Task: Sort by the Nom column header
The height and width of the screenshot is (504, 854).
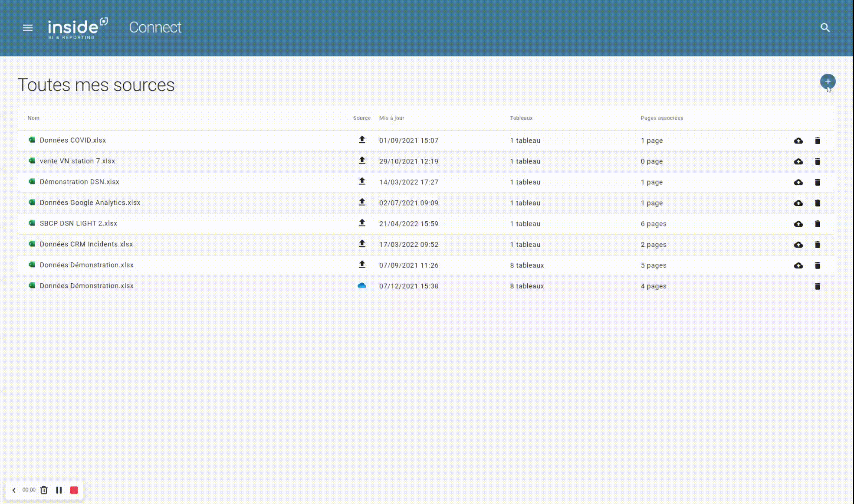Action: (33, 118)
